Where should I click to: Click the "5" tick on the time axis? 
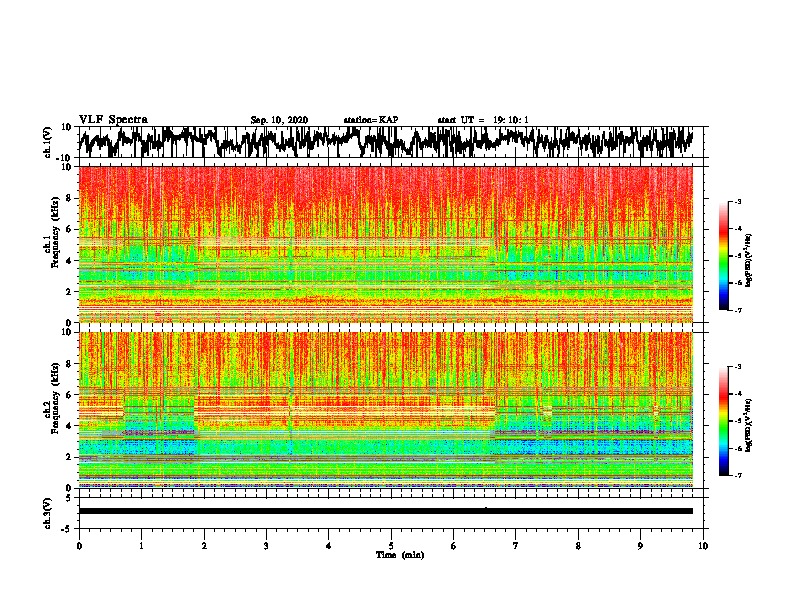(x=391, y=546)
